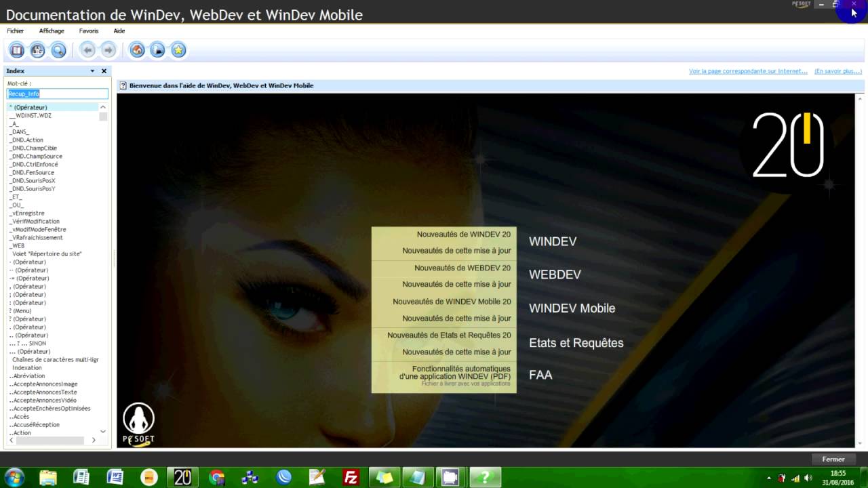Image resolution: width=868 pixels, height=488 pixels.
Task: Open the Fichier menu
Action: pos(16,30)
